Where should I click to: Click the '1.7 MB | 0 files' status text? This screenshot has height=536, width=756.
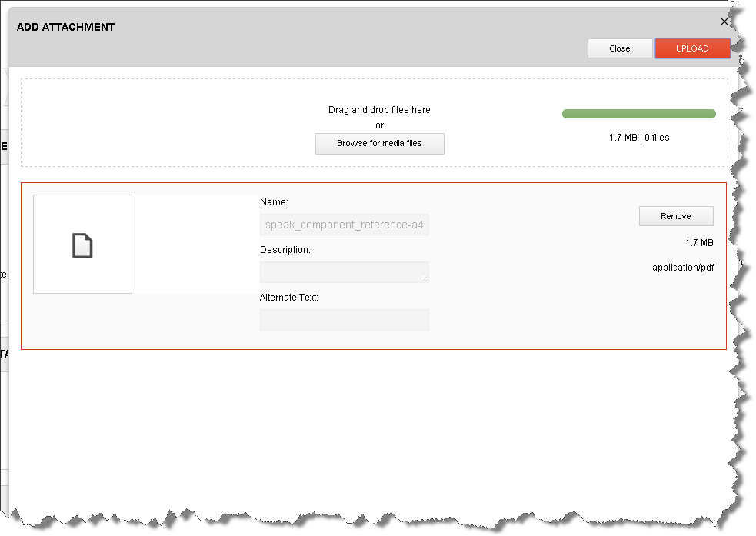638,138
